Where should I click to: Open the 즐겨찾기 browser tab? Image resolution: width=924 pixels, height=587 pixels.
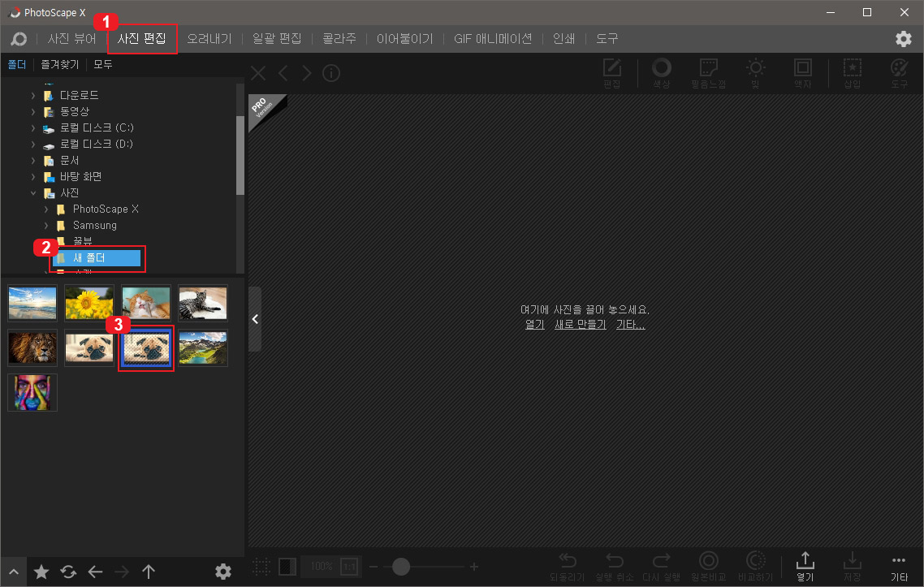59,64
